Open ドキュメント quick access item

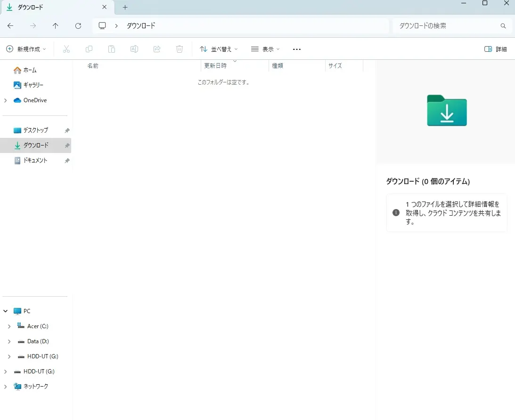pos(36,161)
